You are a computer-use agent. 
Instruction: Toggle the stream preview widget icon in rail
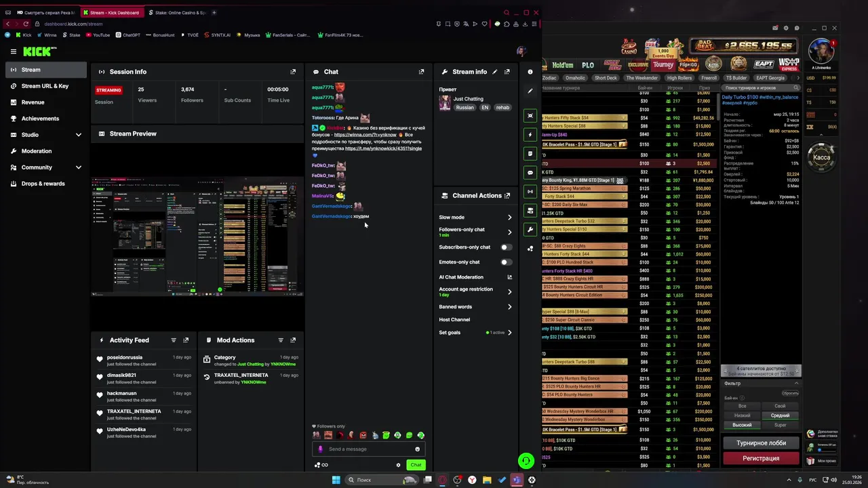pos(530,116)
